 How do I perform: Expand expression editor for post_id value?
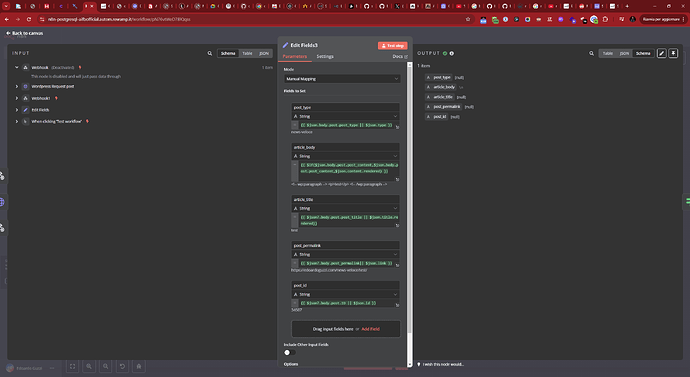pyautogui.click(x=397, y=305)
